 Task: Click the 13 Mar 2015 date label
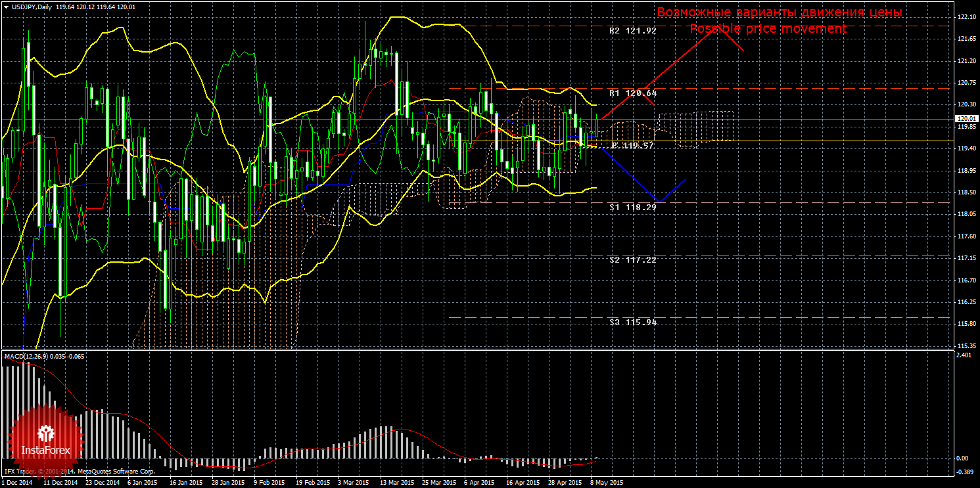point(397,482)
